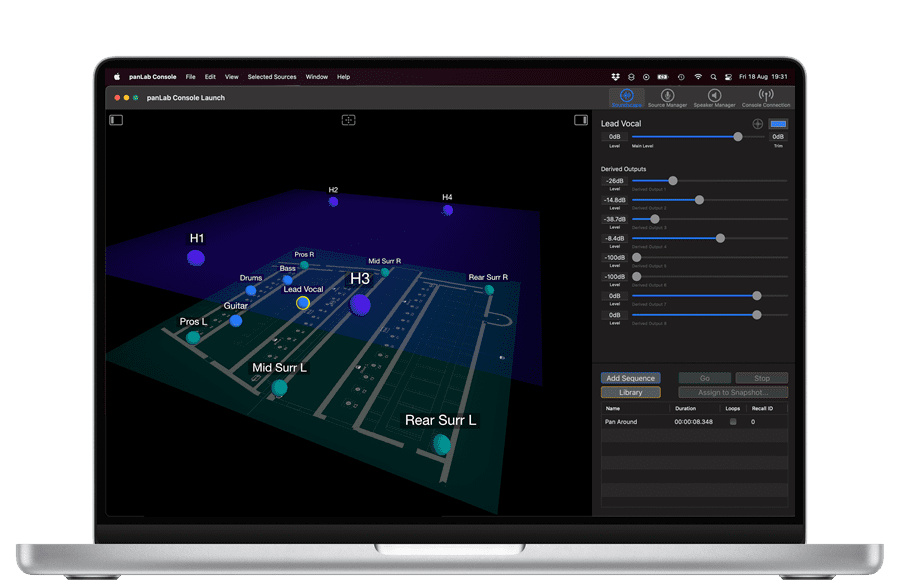The height and width of the screenshot is (585, 900).
Task: Open the Console Connection panel
Action: [766, 98]
